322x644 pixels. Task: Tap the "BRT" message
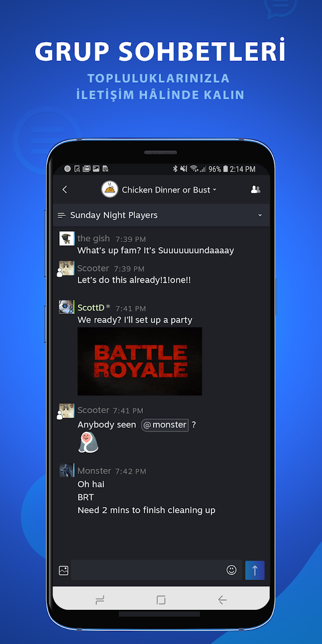click(86, 497)
